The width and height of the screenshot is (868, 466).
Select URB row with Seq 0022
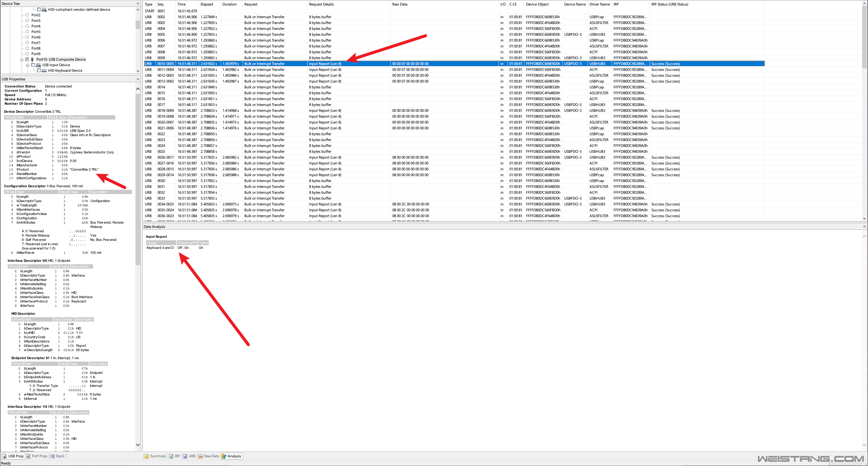pyautogui.click(x=454, y=134)
